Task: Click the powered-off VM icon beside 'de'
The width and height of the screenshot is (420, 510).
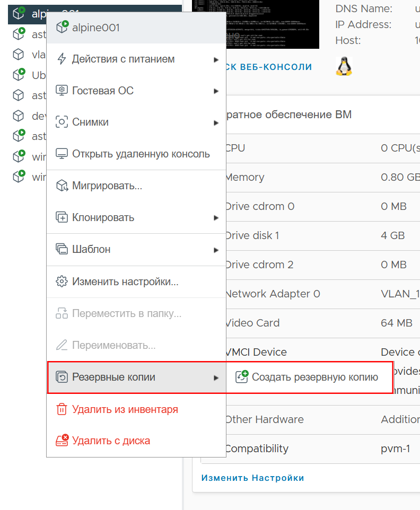Action: click(18, 116)
